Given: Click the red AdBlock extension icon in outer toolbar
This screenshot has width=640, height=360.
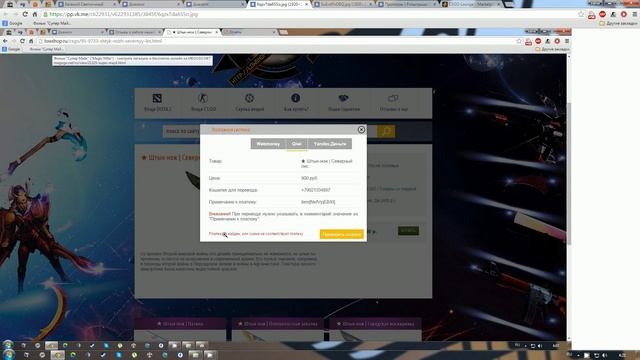Looking at the screenshot, I should [602, 14].
